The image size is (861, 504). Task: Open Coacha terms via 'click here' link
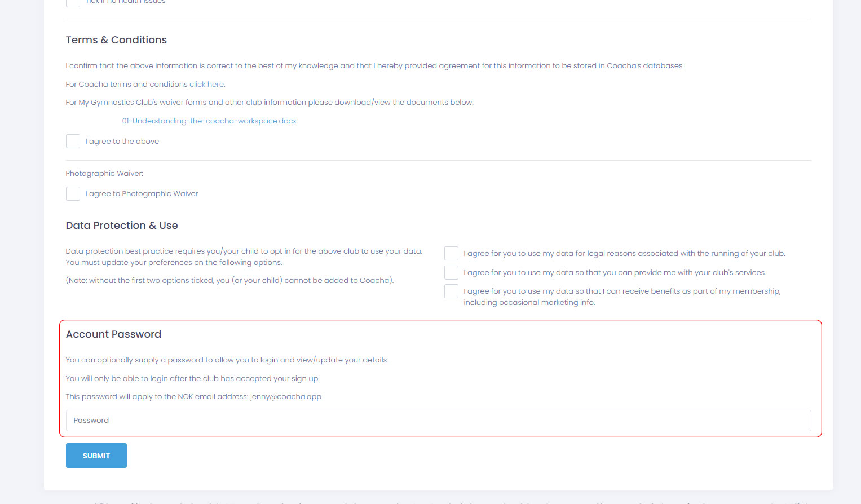[206, 84]
